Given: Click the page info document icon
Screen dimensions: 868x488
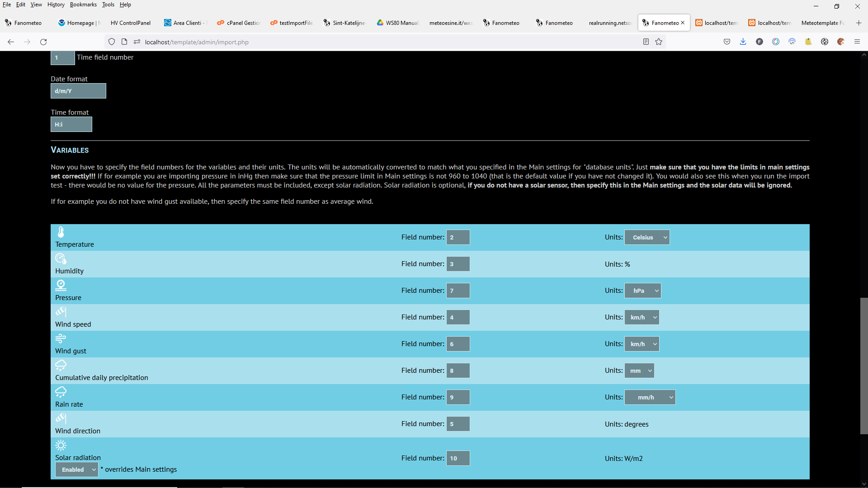Looking at the screenshot, I should coord(124,42).
